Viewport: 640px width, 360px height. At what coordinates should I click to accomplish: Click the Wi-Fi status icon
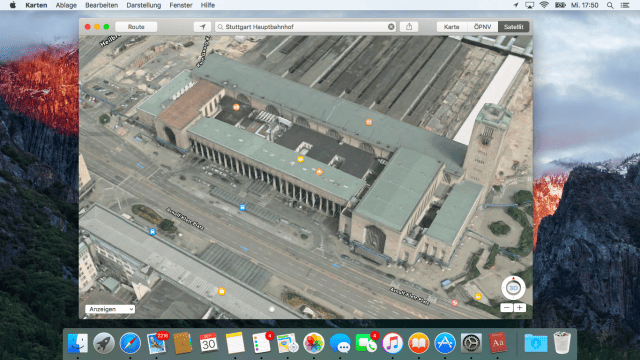click(544, 5)
